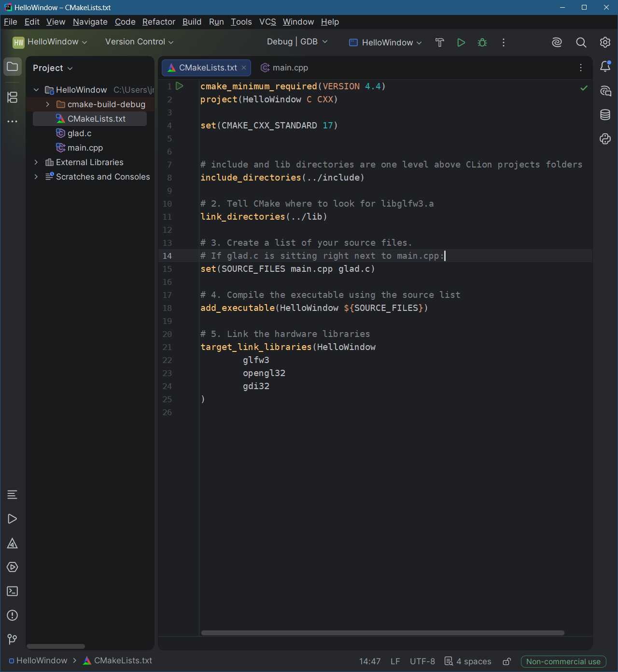Click the Build hammer icon
618x672 pixels.
[439, 42]
